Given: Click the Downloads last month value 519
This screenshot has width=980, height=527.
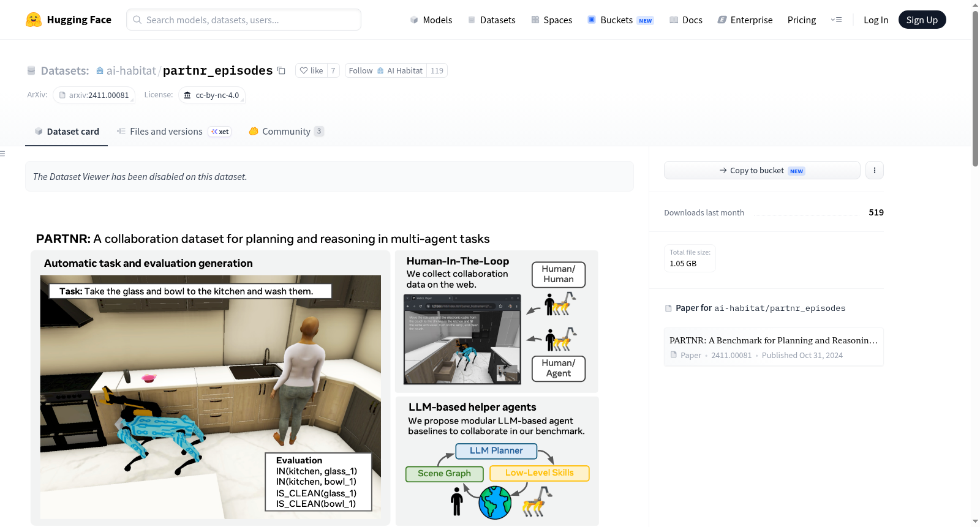Looking at the screenshot, I should (876, 212).
